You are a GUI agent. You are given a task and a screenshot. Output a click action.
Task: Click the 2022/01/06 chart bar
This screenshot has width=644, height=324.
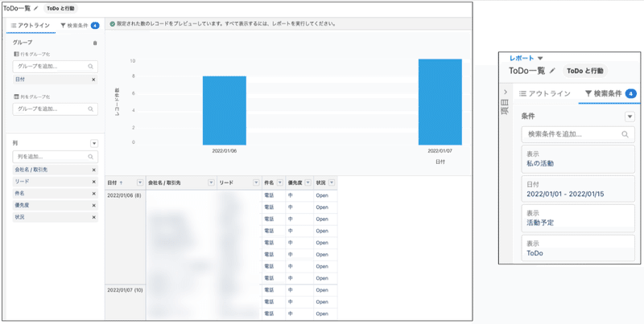[x=225, y=110]
